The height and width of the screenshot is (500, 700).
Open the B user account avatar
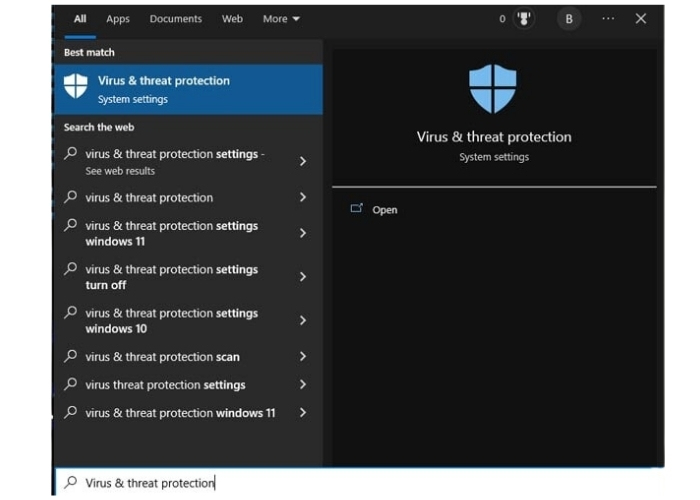point(569,19)
